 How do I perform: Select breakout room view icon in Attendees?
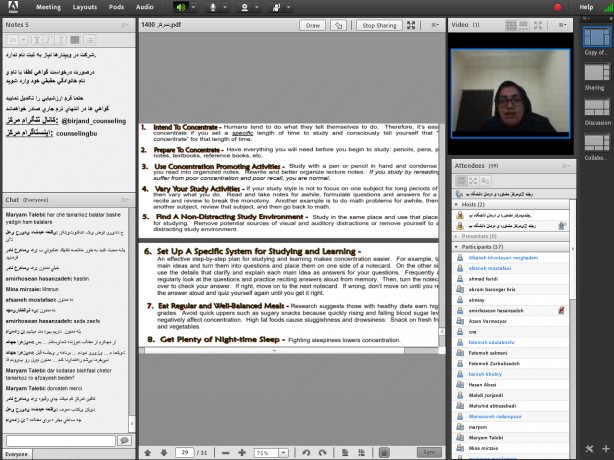pyautogui.click(x=473, y=181)
